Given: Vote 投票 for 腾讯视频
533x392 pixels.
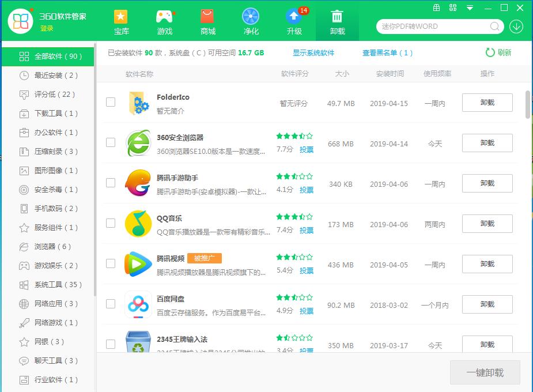Looking at the screenshot, I should 307,271.
